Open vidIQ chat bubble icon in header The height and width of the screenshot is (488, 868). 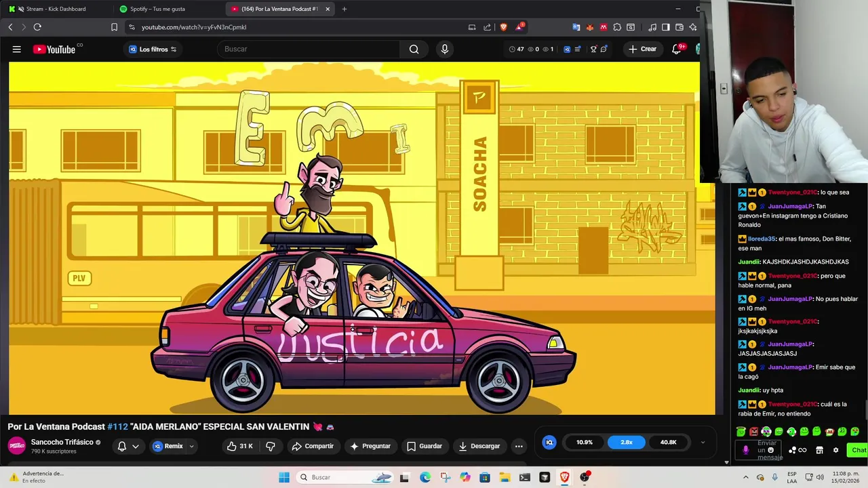pos(604,49)
